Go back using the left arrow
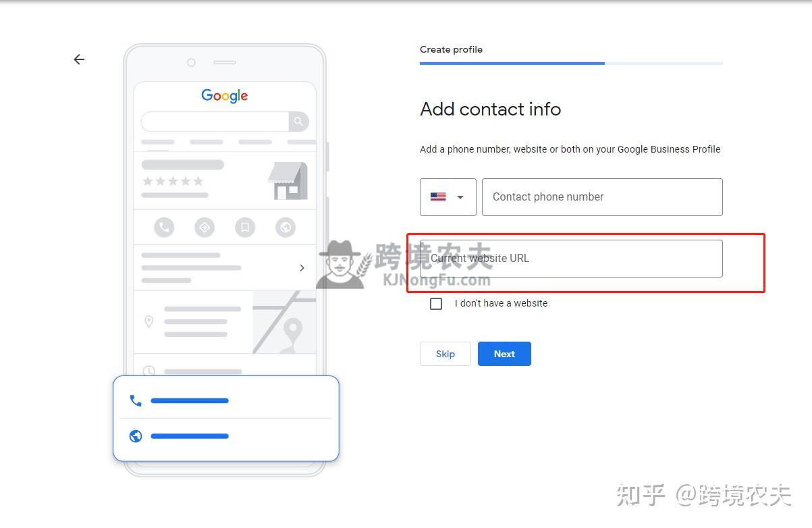812x528 pixels. [79, 59]
